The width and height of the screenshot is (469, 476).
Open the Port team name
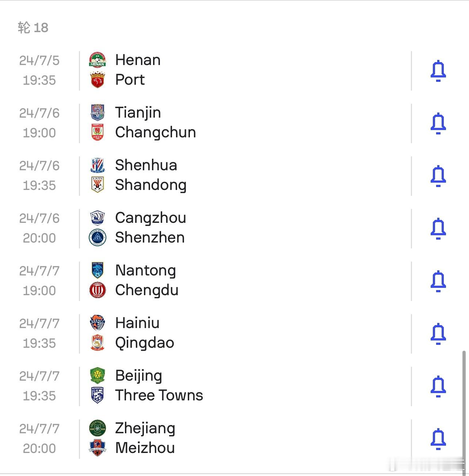point(130,80)
